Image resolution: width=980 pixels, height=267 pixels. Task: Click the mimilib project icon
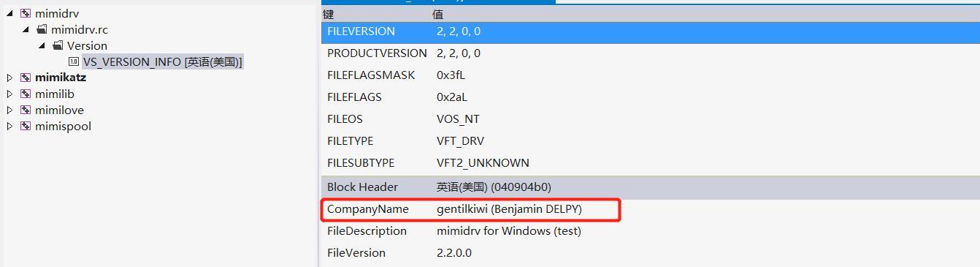coord(26,94)
